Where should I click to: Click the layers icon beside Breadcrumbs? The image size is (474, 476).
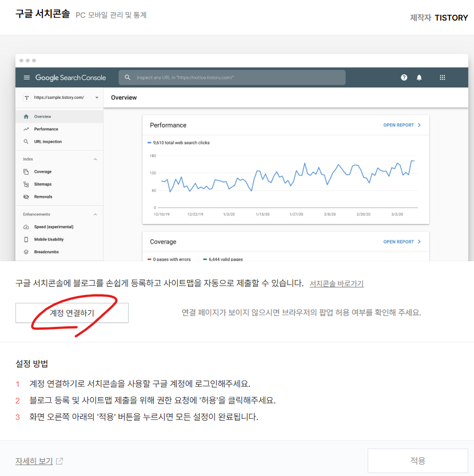tap(26, 251)
